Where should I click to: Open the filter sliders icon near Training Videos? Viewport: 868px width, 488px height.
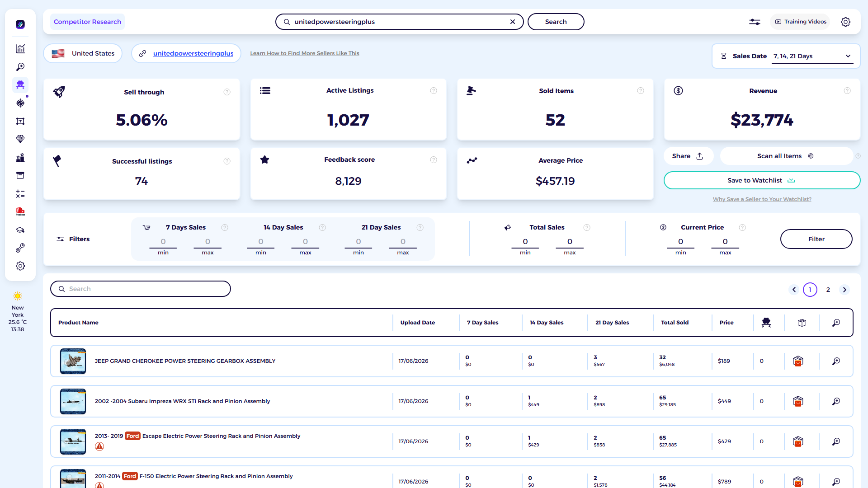point(755,22)
